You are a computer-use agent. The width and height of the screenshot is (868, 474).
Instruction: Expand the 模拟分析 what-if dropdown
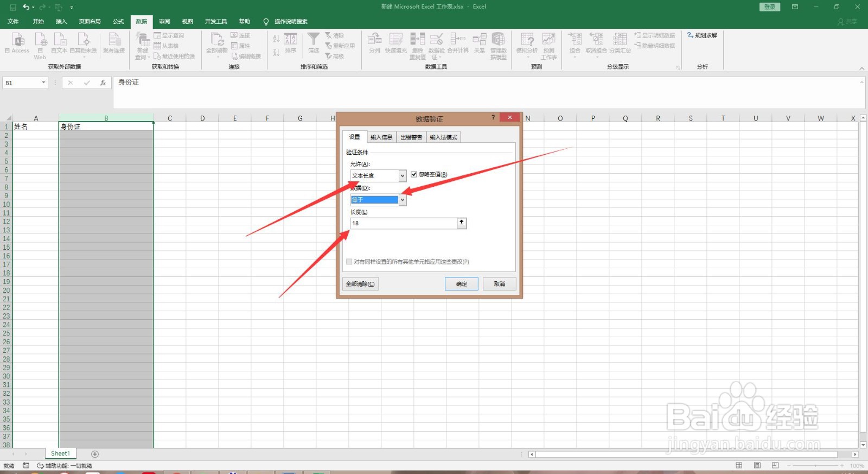point(527,56)
